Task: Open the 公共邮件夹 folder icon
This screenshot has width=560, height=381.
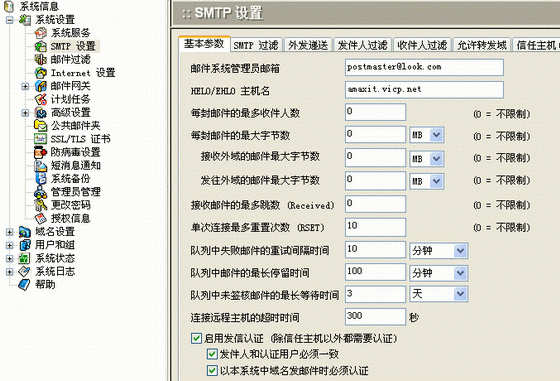Action: 40,125
